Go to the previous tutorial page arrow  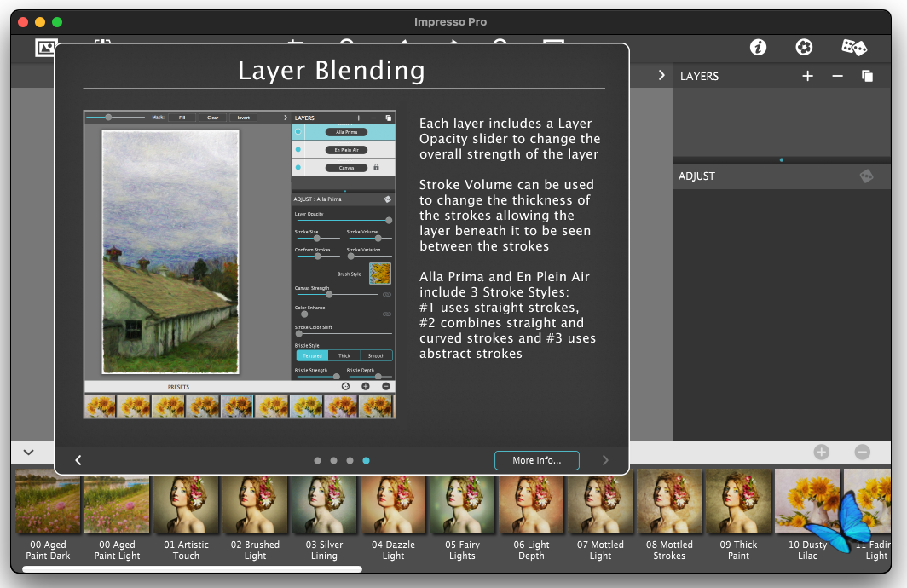[x=78, y=460]
